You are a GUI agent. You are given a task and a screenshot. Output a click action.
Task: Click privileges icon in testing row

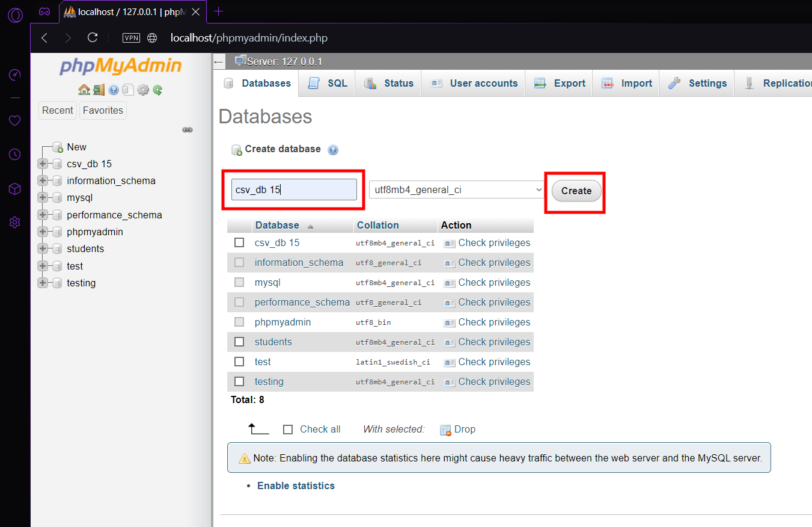click(450, 383)
